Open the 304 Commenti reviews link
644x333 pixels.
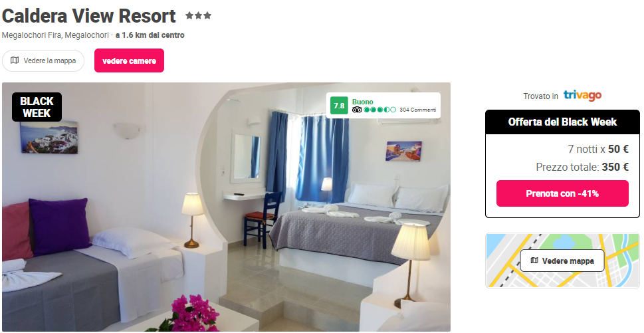tap(417, 110)
